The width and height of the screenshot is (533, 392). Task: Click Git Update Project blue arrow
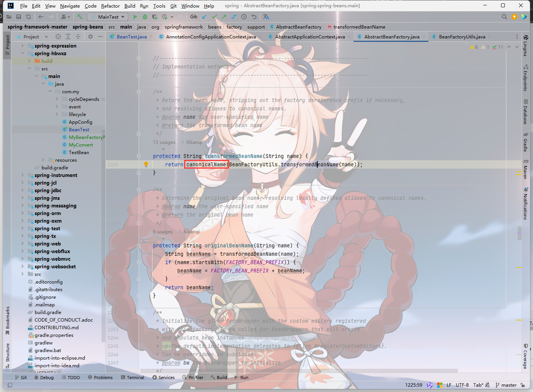tap(205, 17)
